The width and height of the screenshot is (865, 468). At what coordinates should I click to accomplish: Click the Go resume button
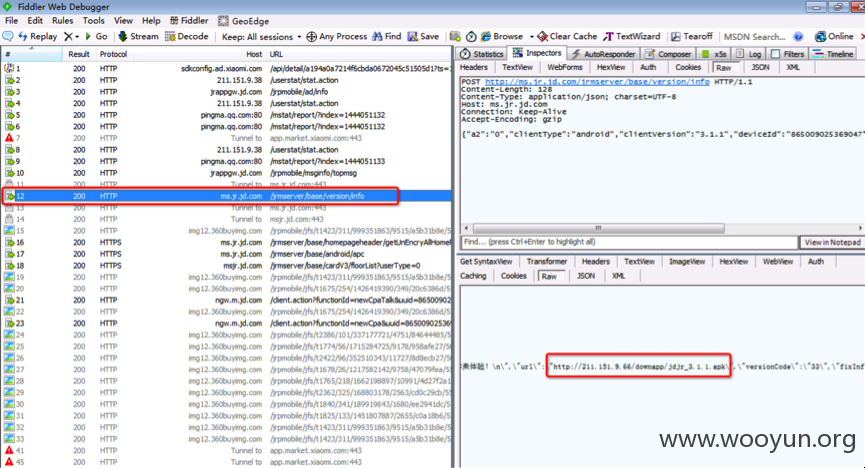coord(96,36)
